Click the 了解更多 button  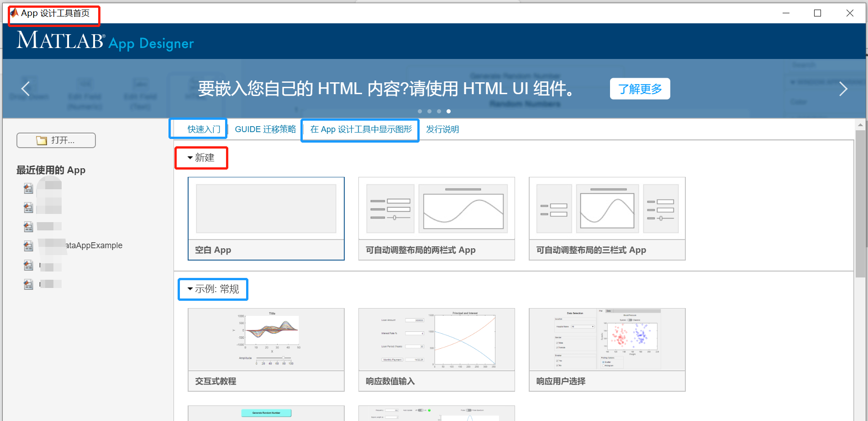point(640,89)
